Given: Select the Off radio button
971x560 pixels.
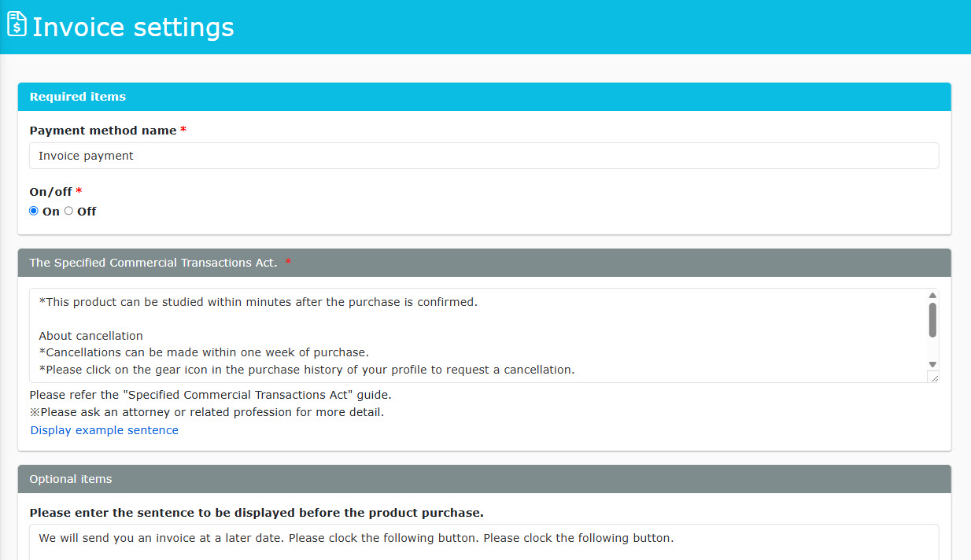Looking at the screenshot, I should [x=68, y=211].
